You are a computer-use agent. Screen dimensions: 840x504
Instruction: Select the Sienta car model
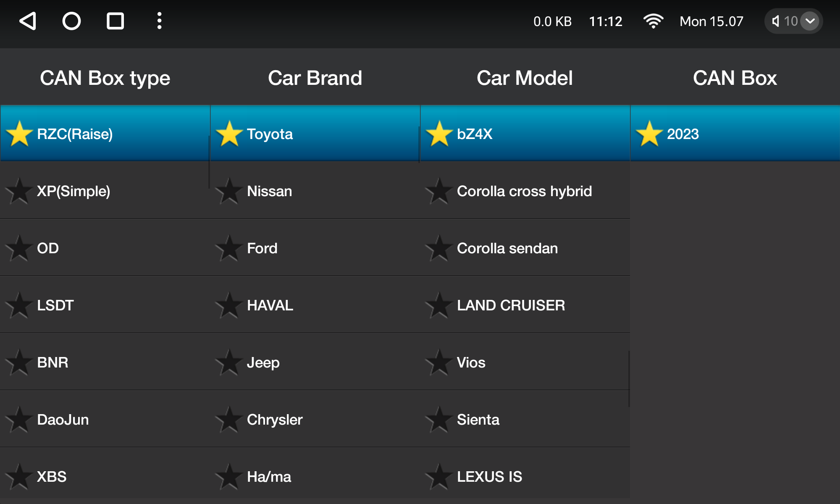point(525,420)
